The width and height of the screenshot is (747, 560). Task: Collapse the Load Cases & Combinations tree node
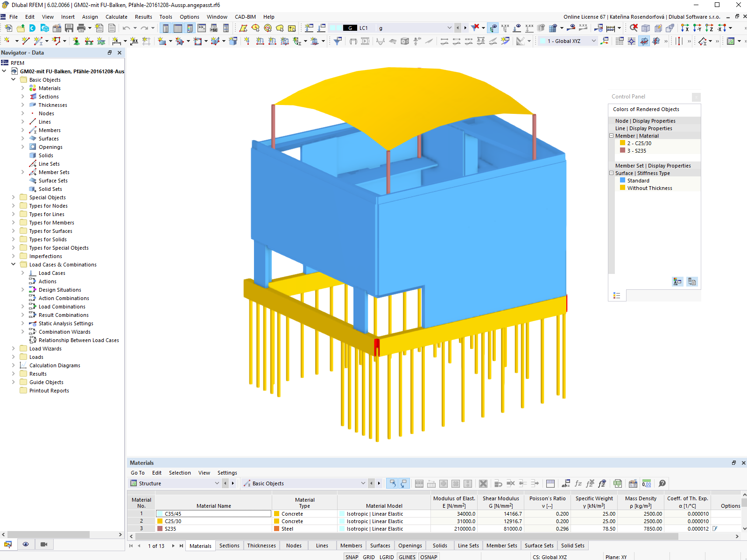point(13,264)
